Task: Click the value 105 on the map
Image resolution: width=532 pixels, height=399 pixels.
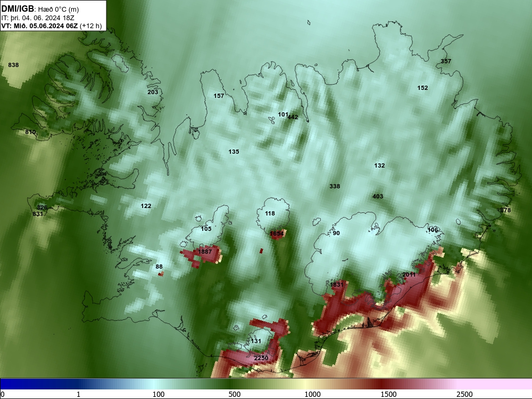Action: click(x=206, y=229)
